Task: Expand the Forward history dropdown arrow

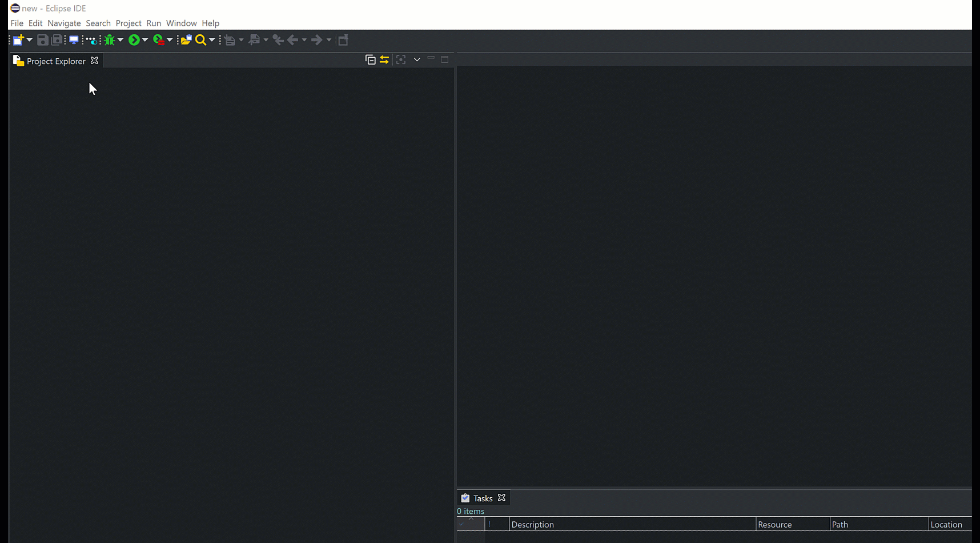Action: point(329,40)
